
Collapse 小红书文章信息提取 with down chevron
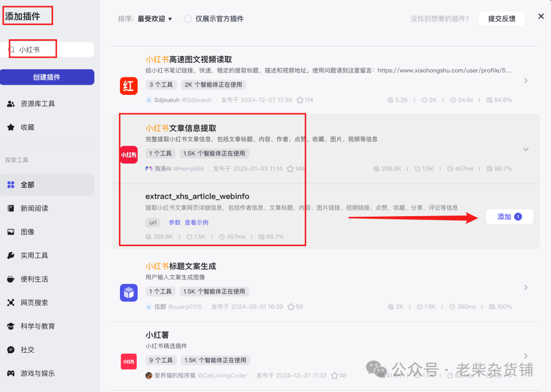[525, 149]
